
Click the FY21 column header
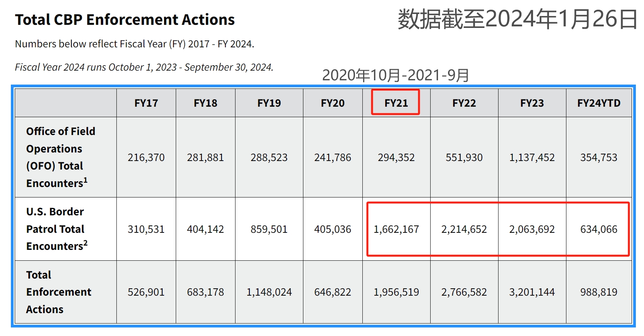point(396,103)
